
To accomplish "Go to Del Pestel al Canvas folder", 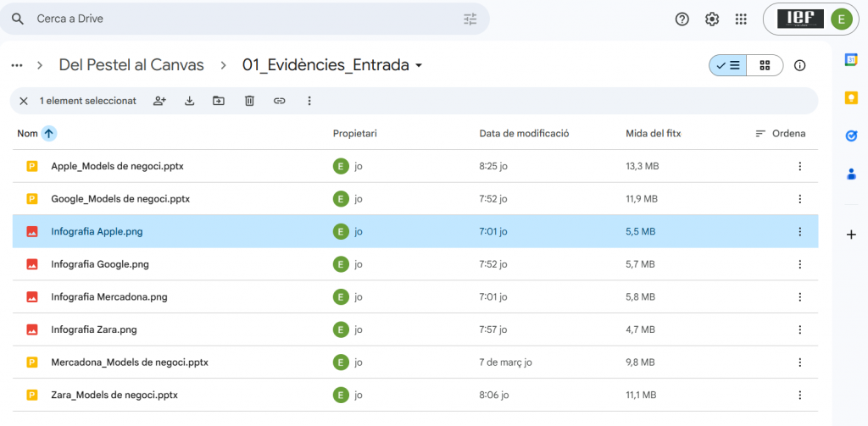I will 131,65.
